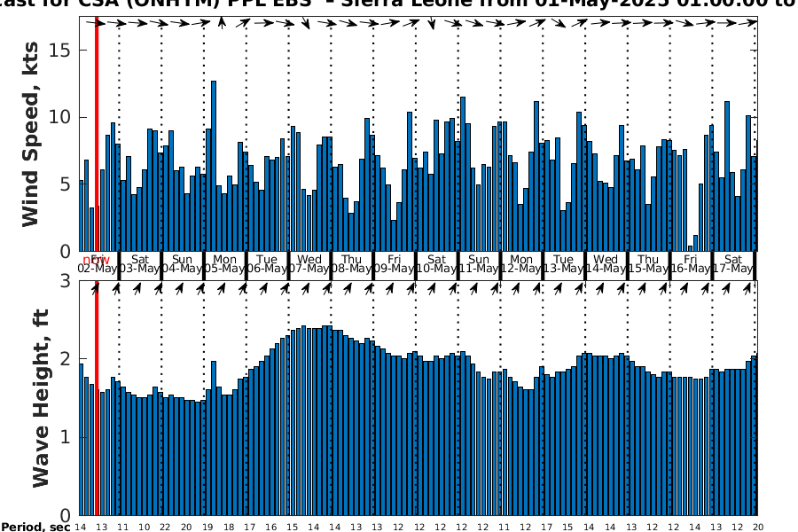
Task: Click the 0 tick on Wave Height axis
Action: tap(66, 515)
